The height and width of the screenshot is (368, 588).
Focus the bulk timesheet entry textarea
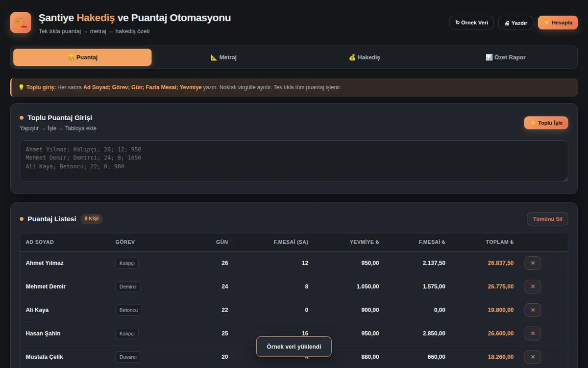click(294, 161)
